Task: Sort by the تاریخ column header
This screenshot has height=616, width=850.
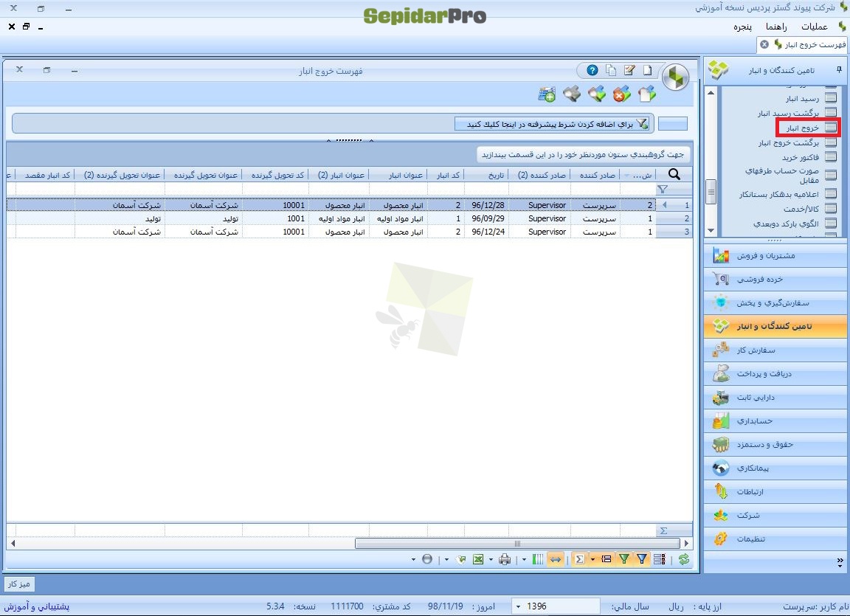Action: pyautogui.click(x=487, y=175)
